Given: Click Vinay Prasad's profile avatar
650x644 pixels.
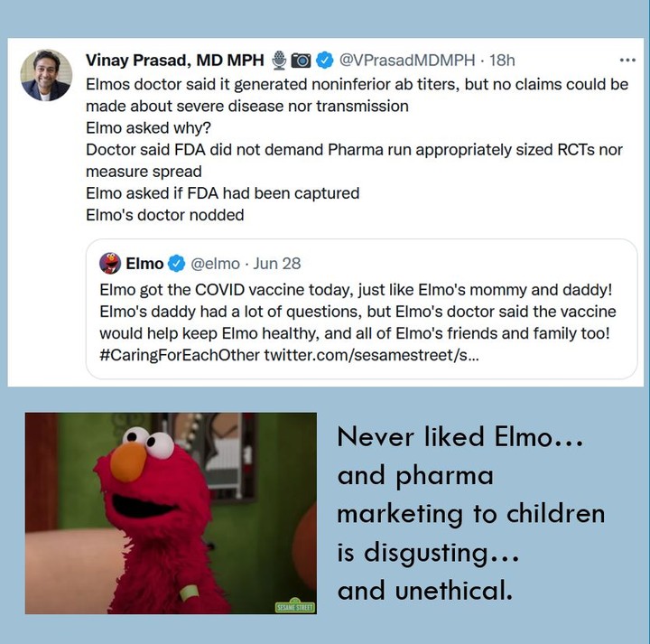Looking at the screenshot, I should [x=46, y=75].
